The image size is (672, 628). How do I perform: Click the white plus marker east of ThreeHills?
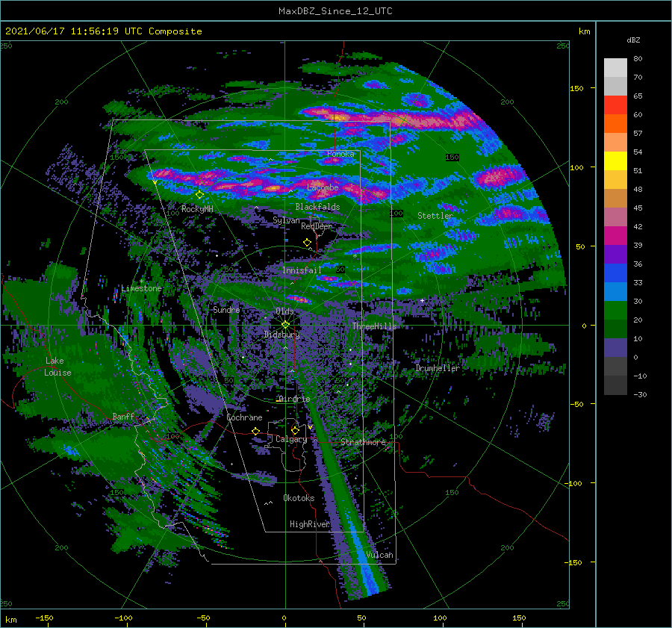click(x=422, y=300)
